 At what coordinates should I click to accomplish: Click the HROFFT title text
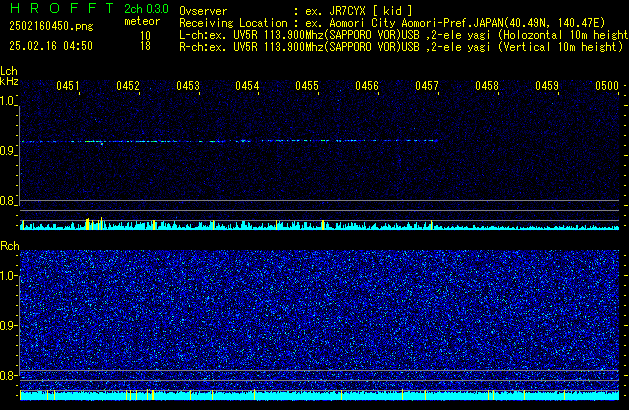62,8
